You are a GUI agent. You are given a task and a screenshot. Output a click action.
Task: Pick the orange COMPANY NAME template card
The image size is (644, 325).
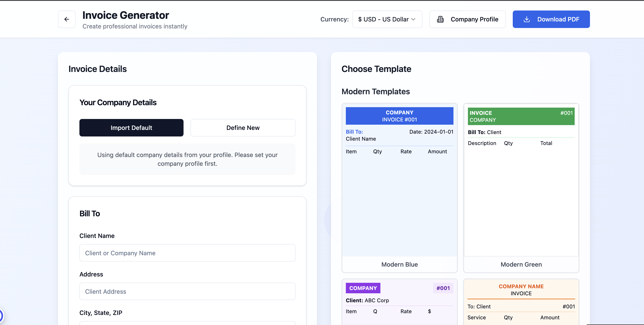[521, 302]
